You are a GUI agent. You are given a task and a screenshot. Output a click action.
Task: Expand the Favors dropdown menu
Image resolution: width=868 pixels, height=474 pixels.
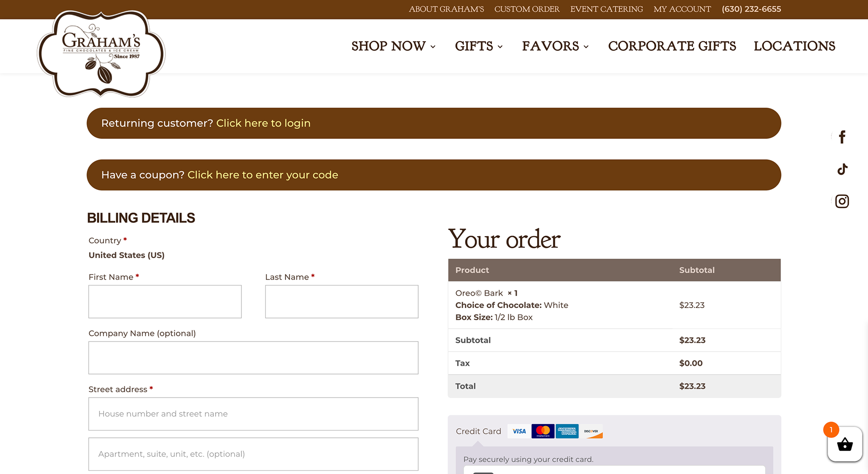tap(555, 46)
